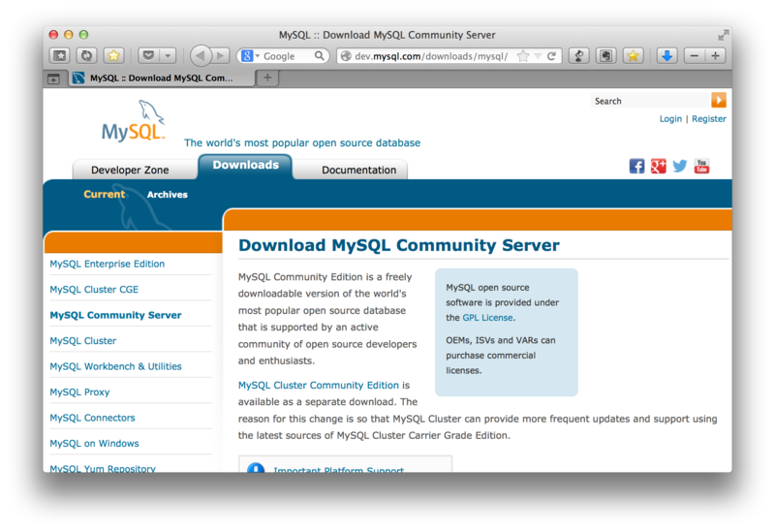Click the site identity globe icon
This screenshot has width=775, height=532.
point(346,56)
